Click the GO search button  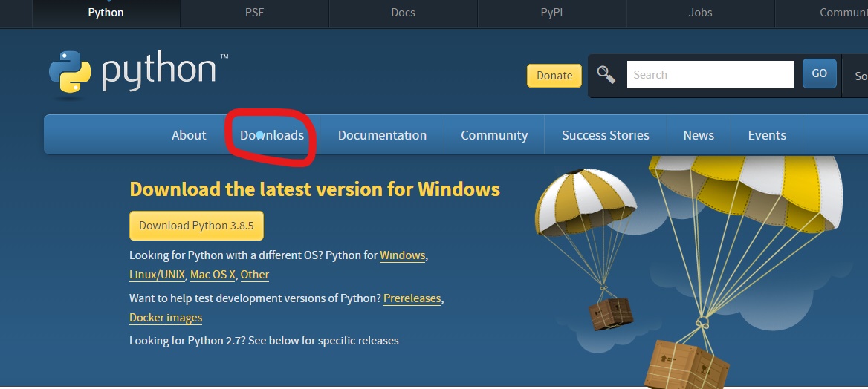point(819,73)
